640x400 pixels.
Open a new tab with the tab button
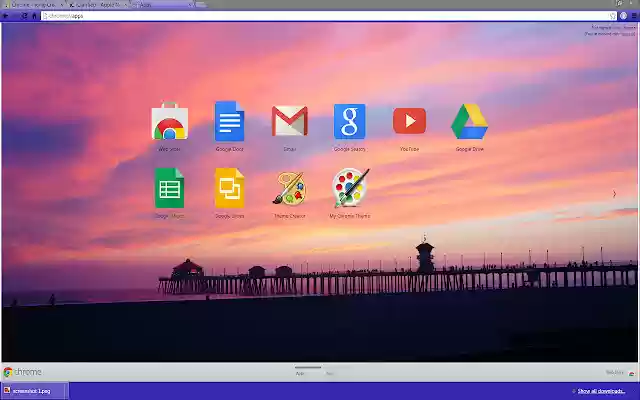pyautogui.click(x=201, y=4)
